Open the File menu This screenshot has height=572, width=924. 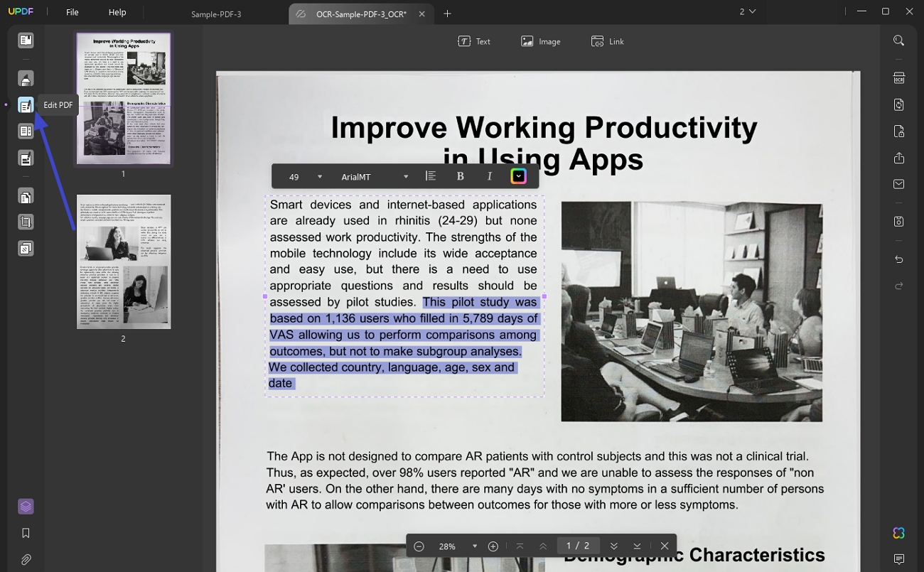point(72,12)
